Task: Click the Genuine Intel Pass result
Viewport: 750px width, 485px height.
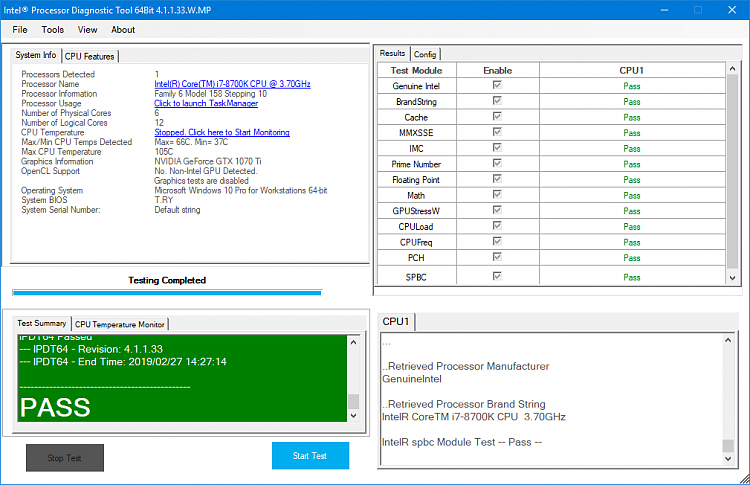Action: [x=632, y=86]
